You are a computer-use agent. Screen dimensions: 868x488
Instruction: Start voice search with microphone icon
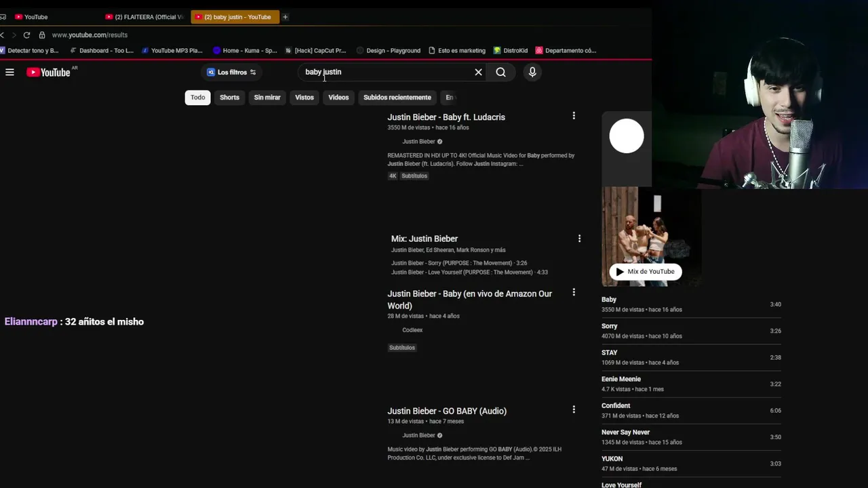pos(532,72)
